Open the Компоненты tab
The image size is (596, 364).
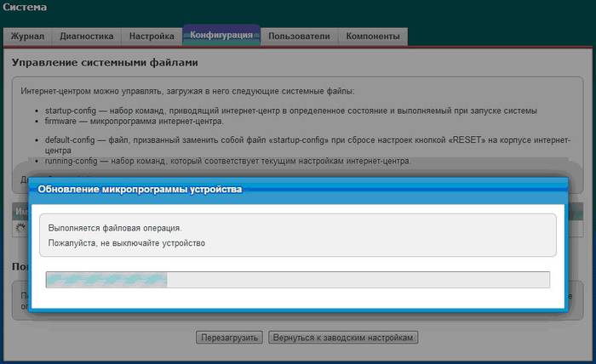[373, 37]
